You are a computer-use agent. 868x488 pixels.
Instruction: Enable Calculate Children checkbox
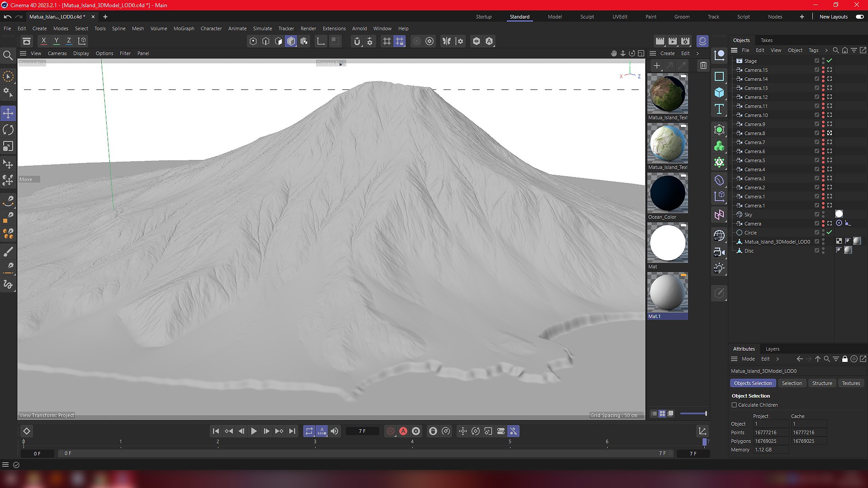pyautogui.click(x=734, y=405)
